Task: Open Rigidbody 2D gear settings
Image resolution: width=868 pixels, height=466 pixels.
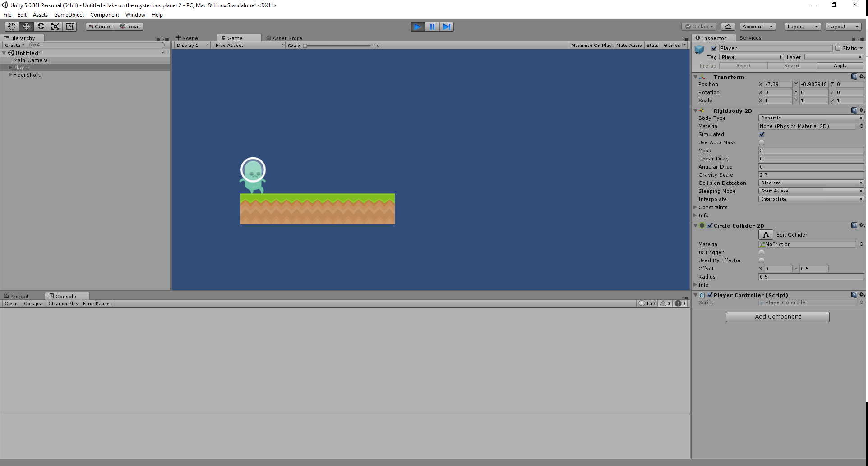Action: [862, 110]
